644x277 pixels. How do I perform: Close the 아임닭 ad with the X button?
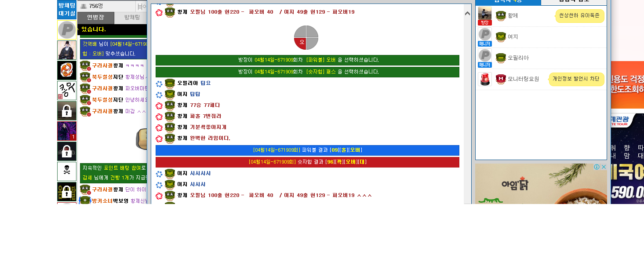coord(604,167)
